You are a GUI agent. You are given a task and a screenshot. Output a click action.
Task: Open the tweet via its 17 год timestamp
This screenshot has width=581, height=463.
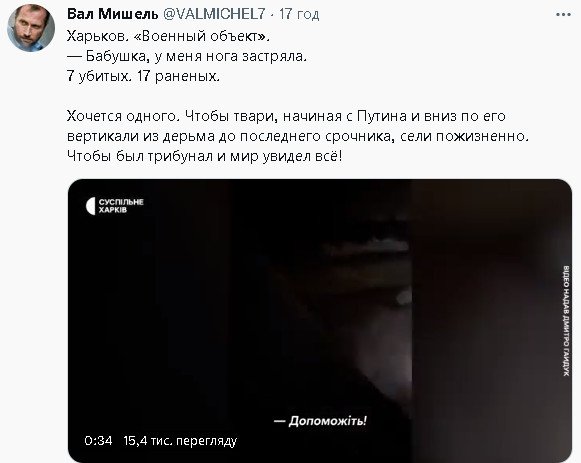[x=299, y=14]
